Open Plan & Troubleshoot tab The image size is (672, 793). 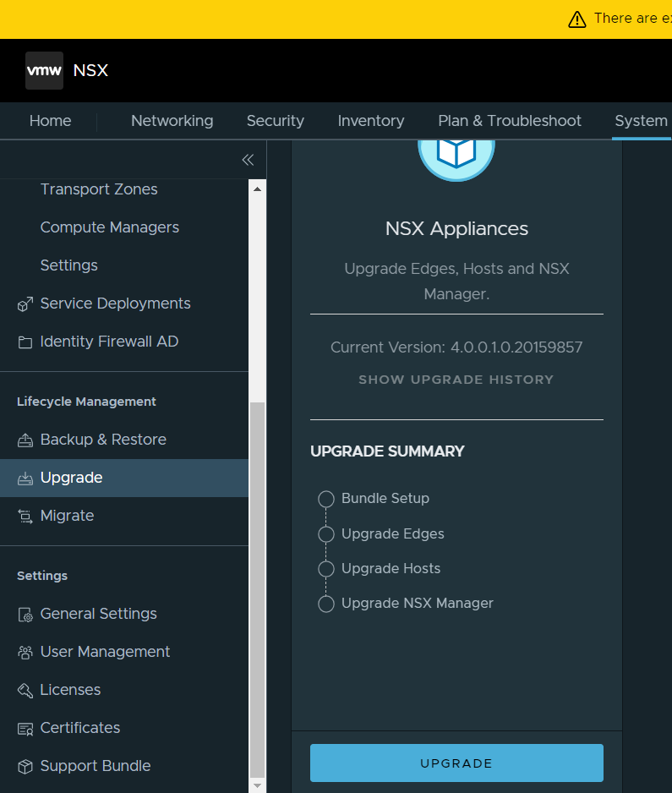pyautogui.click(x=510, y=121)
